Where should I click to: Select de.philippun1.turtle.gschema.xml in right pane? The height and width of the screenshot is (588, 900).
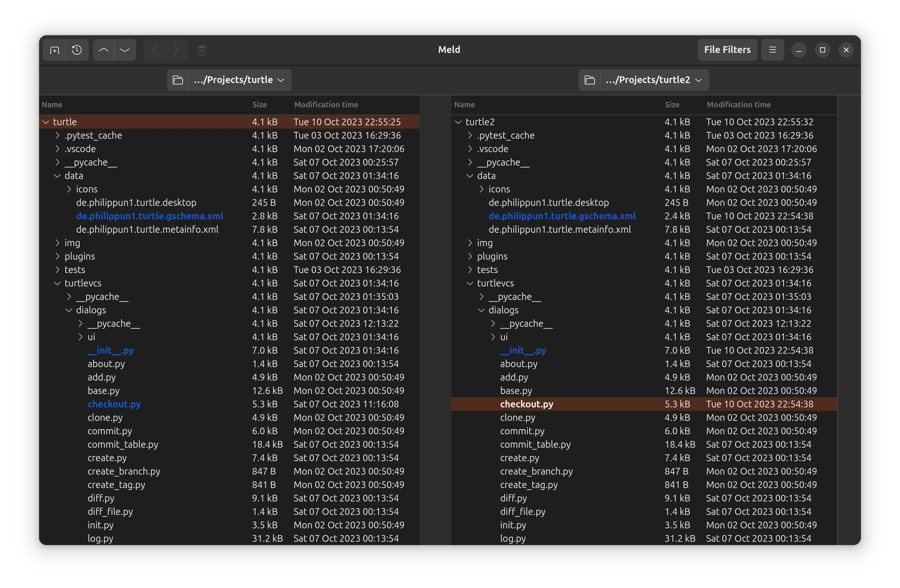[x=562, y=216]
